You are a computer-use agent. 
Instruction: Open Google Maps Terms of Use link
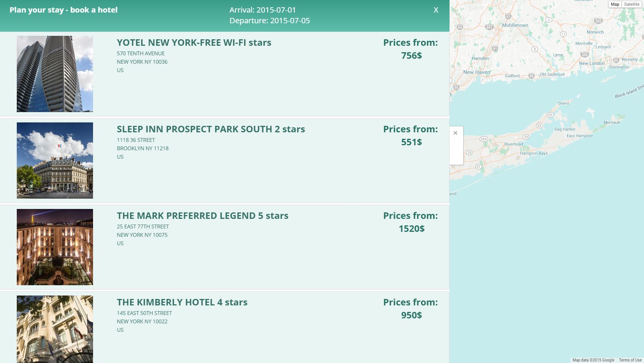pos(630,360)
